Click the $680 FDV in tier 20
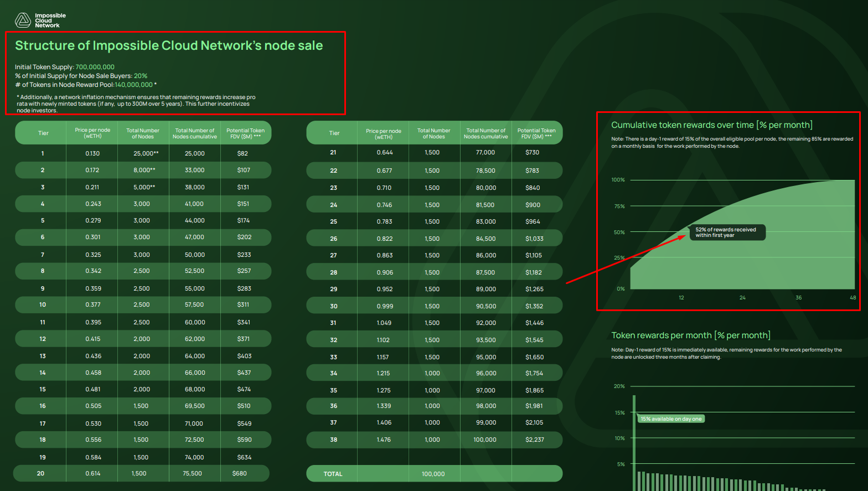The height and width of the screenshot is (491, 868). [240, 473]
